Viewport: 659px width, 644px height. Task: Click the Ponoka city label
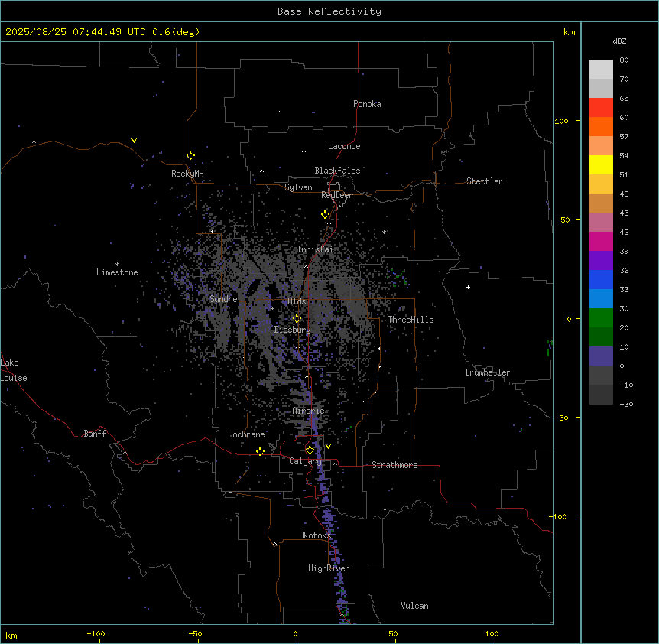click(x=367, y=104)
